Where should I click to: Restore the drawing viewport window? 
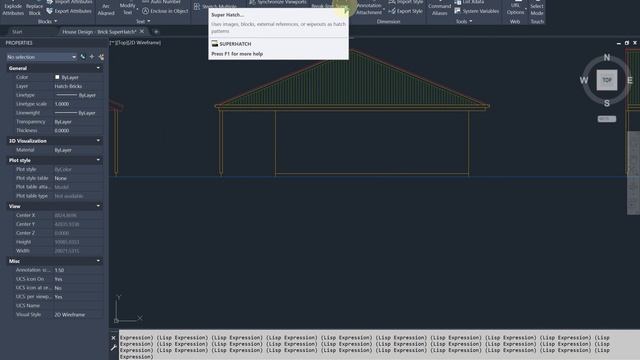click(x=627, y=43)
